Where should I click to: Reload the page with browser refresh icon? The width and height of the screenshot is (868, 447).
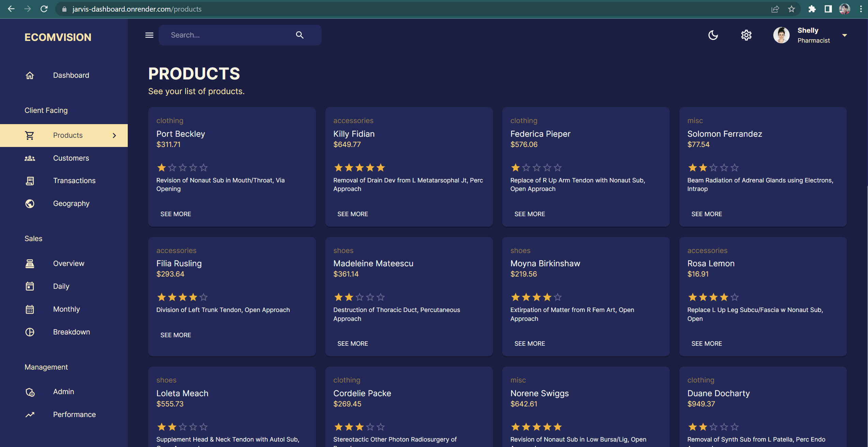(44, 9)
